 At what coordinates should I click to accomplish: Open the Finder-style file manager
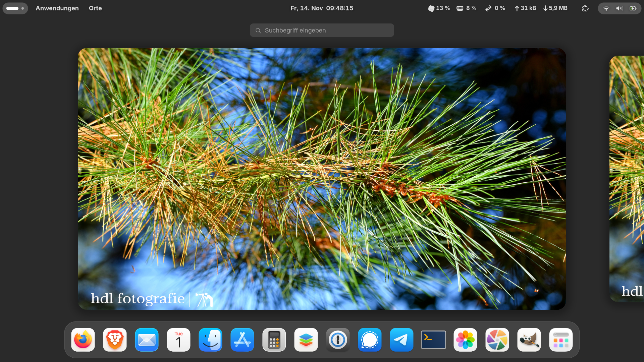210,340
